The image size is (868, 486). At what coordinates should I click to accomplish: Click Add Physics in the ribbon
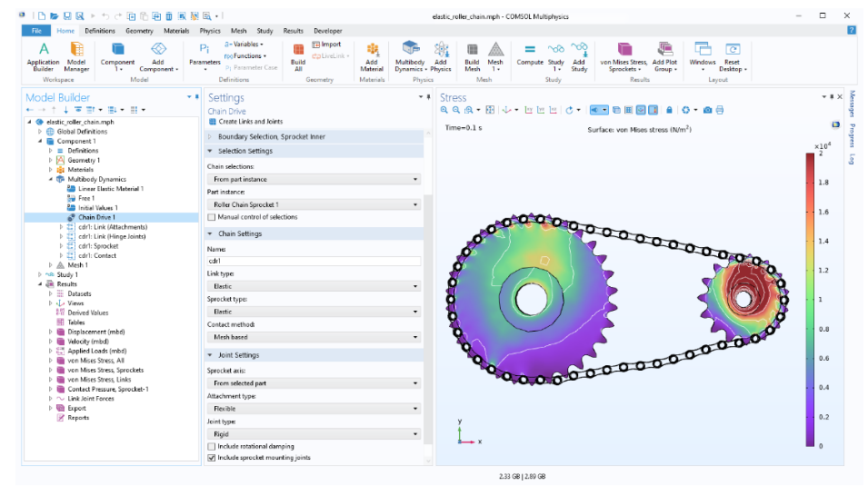pyautogui.click(x=441, y=56)
